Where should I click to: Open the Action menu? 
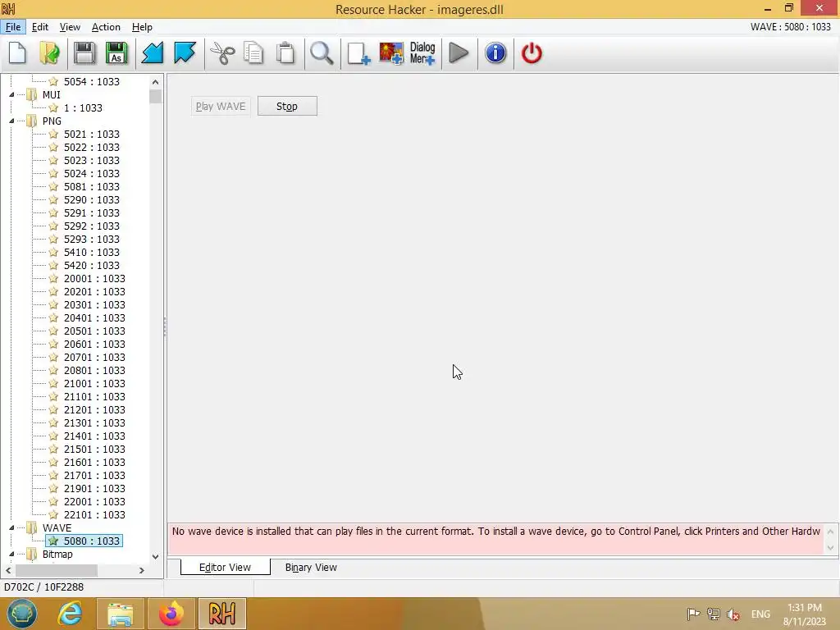point(106,27)
